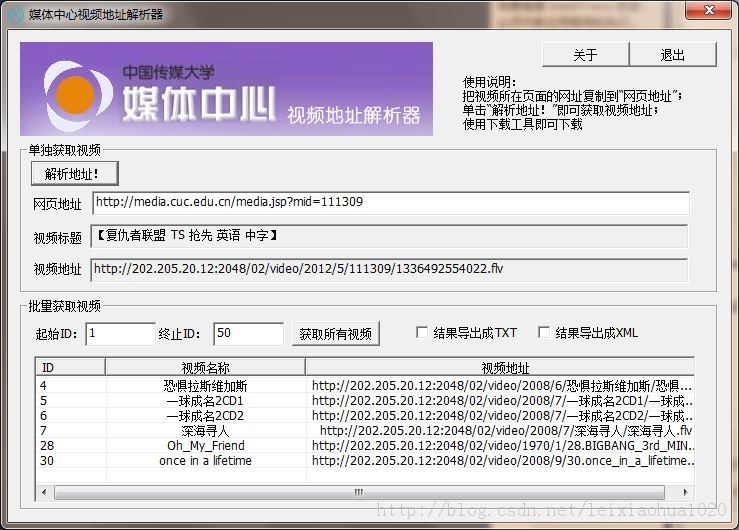This screenshot has height=530, width=739.
Task: Select the row 一球成名2CD1
Action: [x=365, y=401]
